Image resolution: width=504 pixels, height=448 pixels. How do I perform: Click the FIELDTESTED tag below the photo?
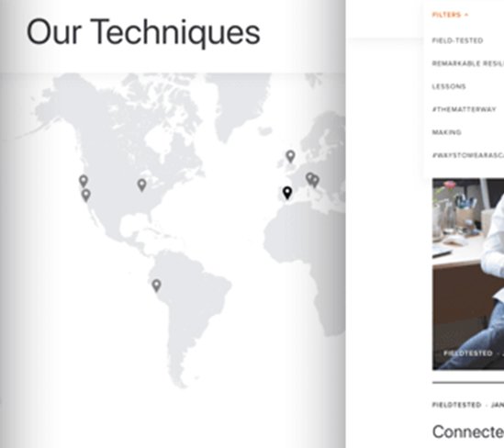point(456,405)
